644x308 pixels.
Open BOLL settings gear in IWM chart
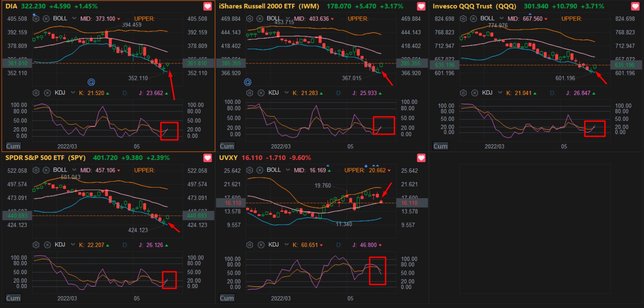250,18
